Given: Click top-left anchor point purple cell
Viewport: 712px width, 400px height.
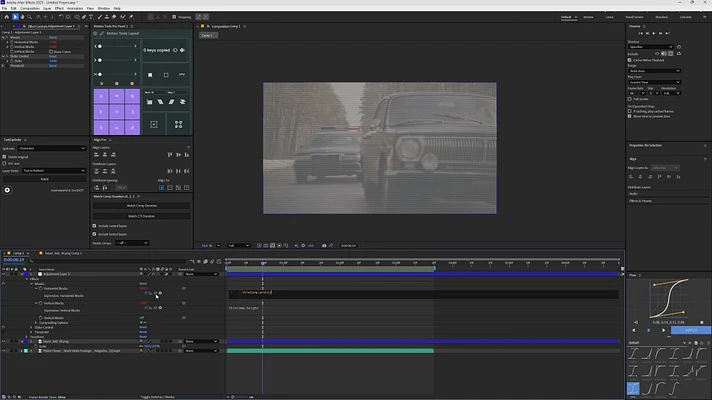Looking at the screenshot, I should point(101,96).
